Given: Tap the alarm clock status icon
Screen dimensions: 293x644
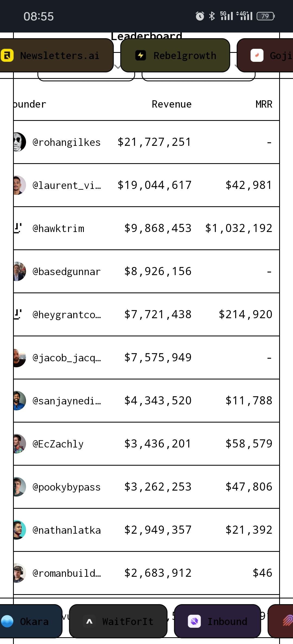Looking at the screenshot, I should 200,16.
